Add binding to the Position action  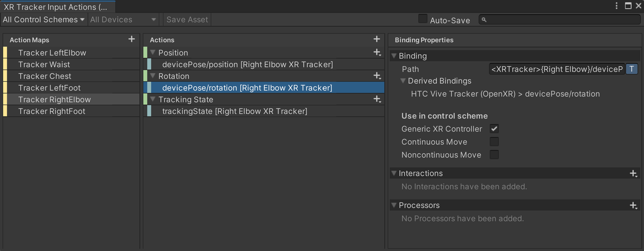point(377,53)
